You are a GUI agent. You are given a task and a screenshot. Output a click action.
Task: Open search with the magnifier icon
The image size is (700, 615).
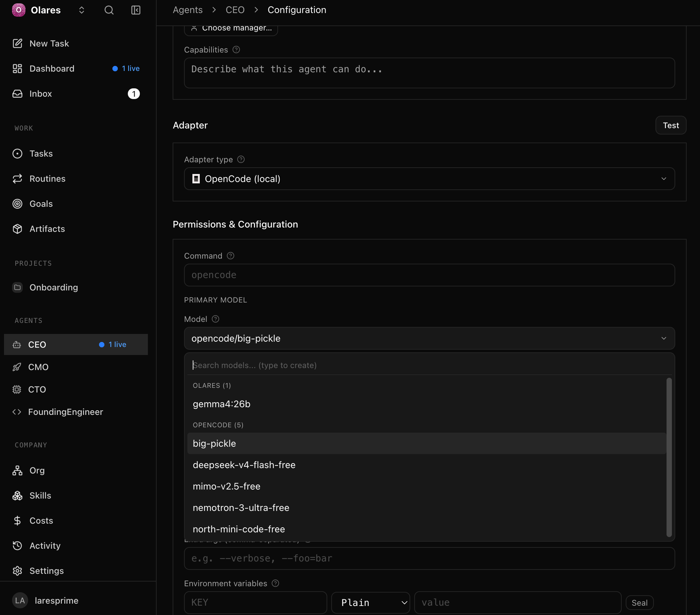tap(109, 10)
